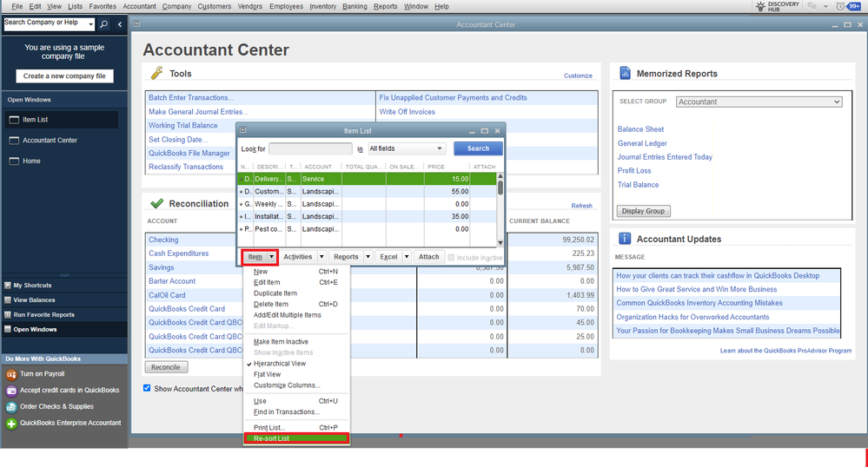This screenshot has width=868, height=467.
Task: Click the Look for input field
Action: 310,148
